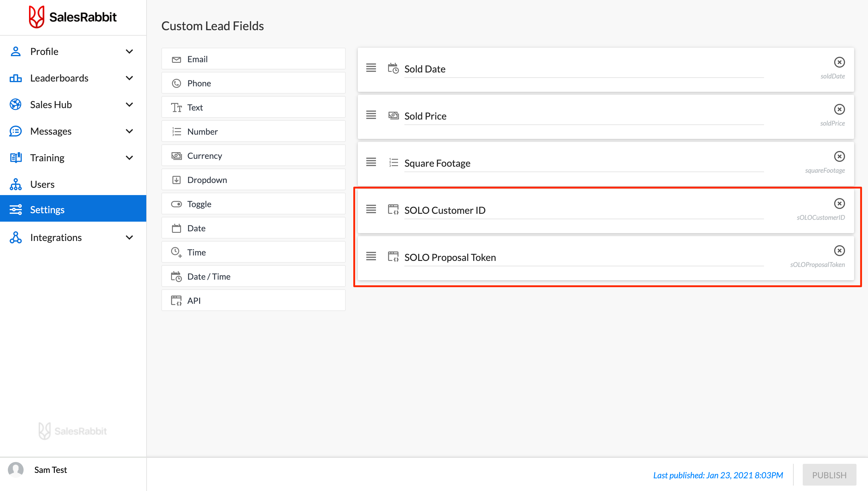
Task: Edit the Sold Price name field
Action: 584,116
